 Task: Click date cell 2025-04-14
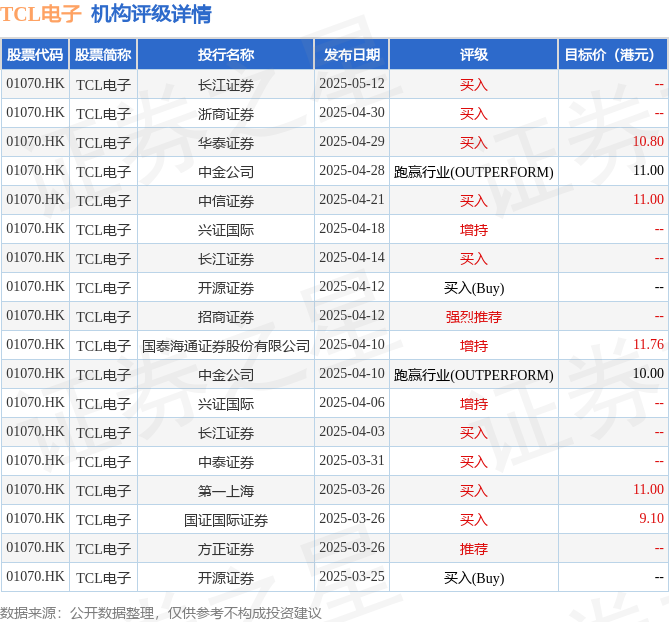point(352,258)
